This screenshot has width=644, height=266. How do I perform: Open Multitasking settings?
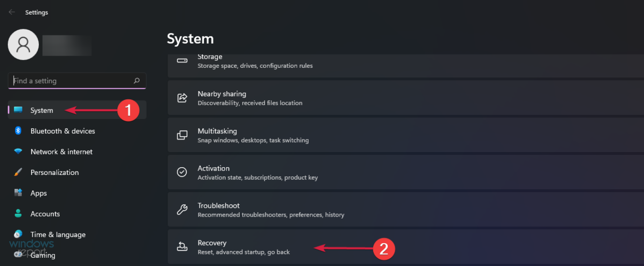(x=217, y=135)
